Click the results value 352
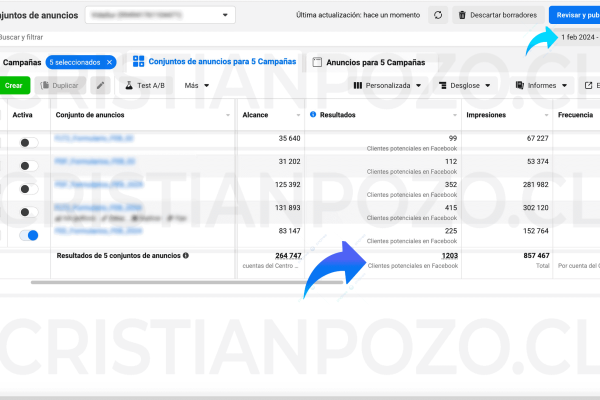This screenshot has height=400, width=600. [451, 184]
